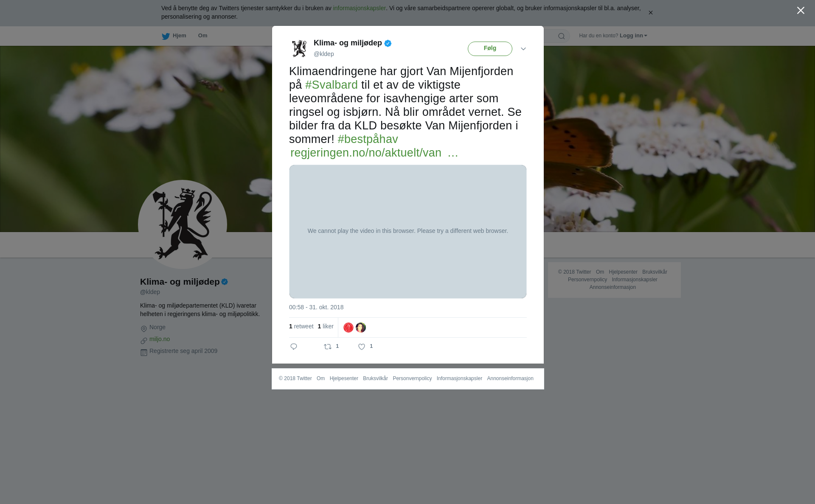
Task: Open the Logg inn dropdown
Action: (x=633, y=36)
